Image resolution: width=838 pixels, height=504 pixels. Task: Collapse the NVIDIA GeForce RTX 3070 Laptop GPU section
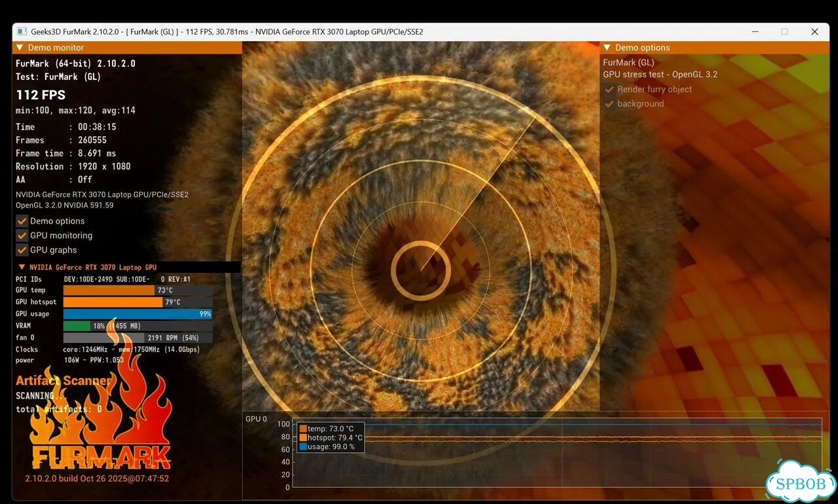(22, 267)
